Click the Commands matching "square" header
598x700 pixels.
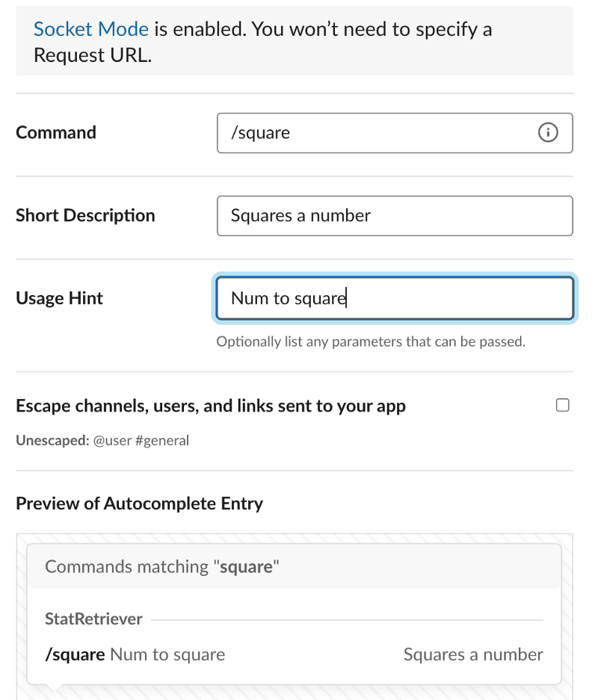click(x=161, y=567)
